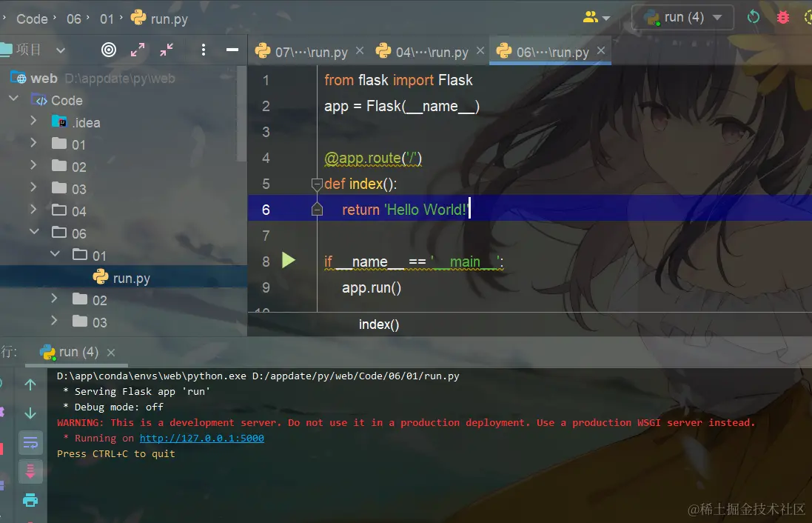Run the main block from the line 8 gutter arrow
Screen dimensions: 812x523
click(x=289, y=260)
